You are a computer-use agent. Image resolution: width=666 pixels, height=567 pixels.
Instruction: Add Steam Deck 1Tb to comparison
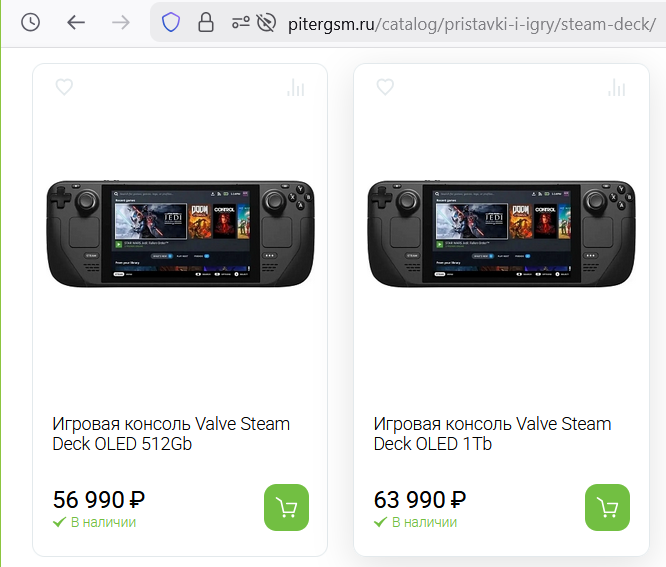pos(616,88)
